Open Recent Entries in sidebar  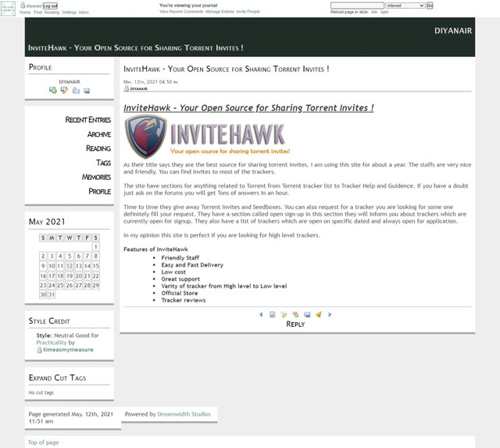tap(88, 120)
